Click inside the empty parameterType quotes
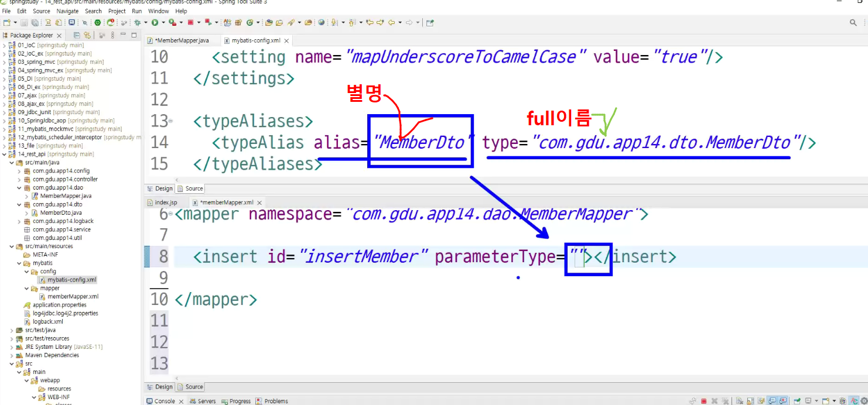This screenshot has height=405, width=868. tap(579, 258)
